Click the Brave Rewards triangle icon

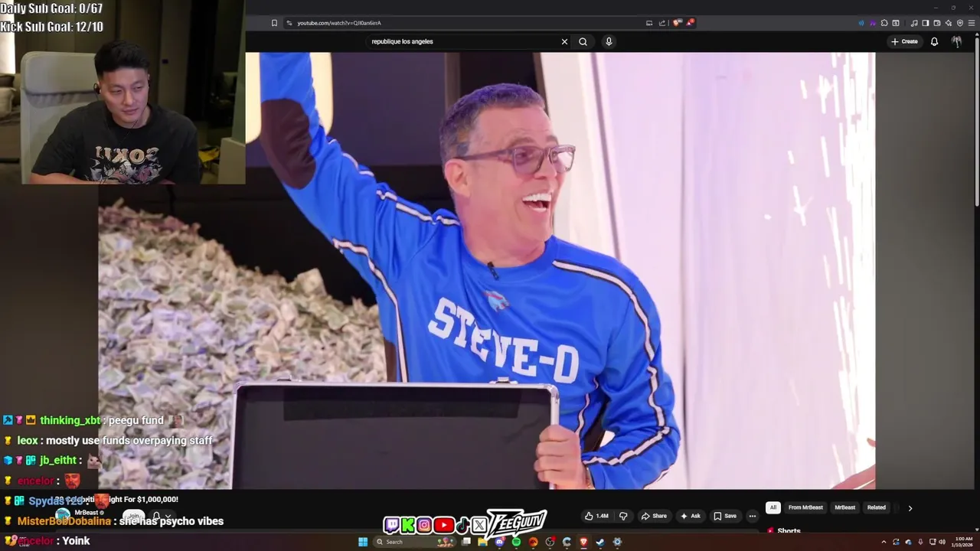pyautogui.click(x=689, y=23)
